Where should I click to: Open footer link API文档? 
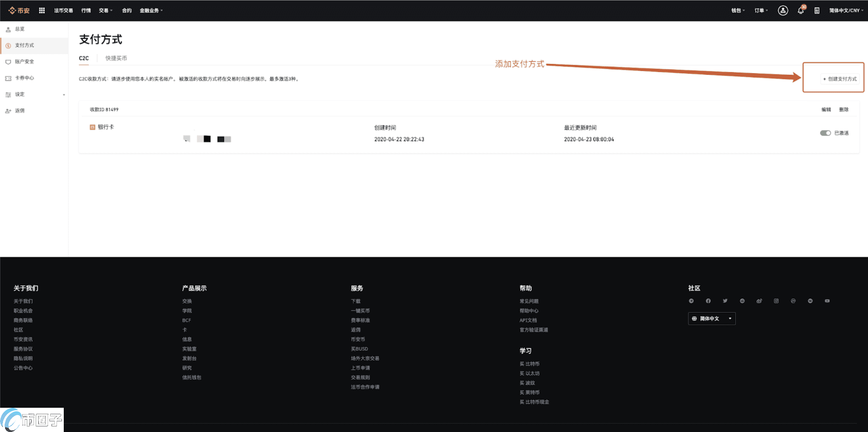528,321
